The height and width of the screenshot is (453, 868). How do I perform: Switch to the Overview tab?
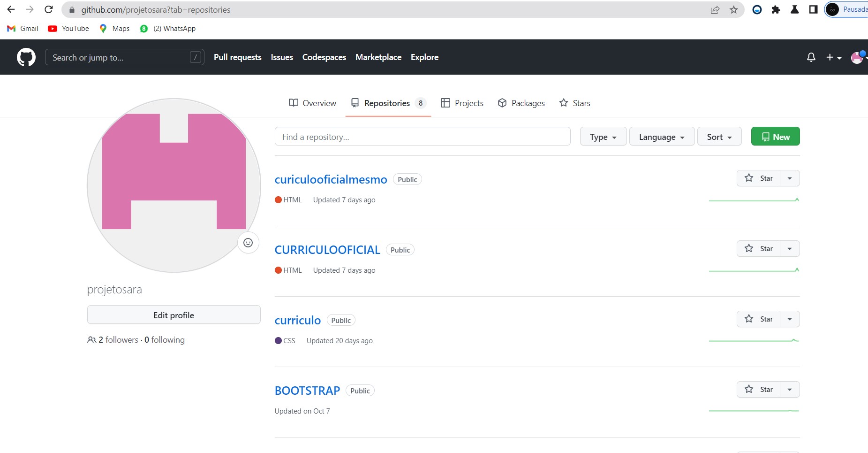coord(312,103)
